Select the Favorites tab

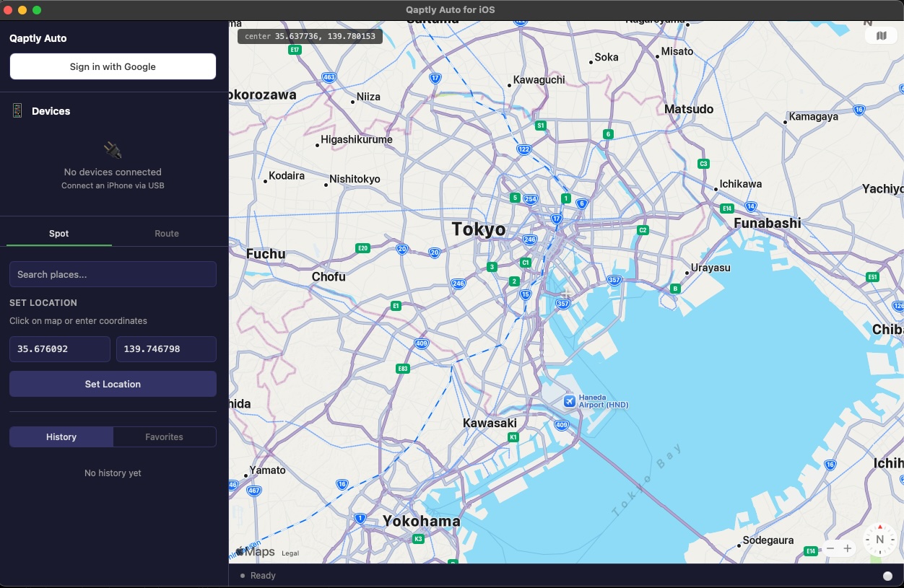[x=165, y=437]
